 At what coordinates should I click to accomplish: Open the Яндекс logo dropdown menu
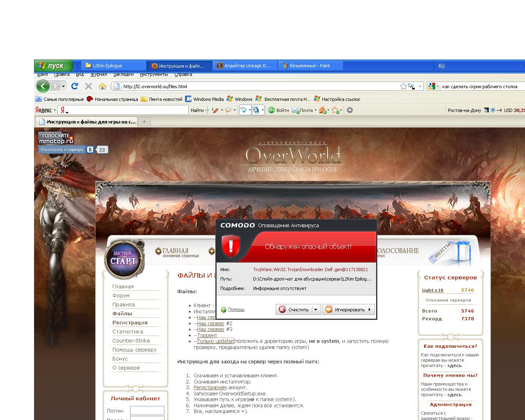tap(45, 110)
